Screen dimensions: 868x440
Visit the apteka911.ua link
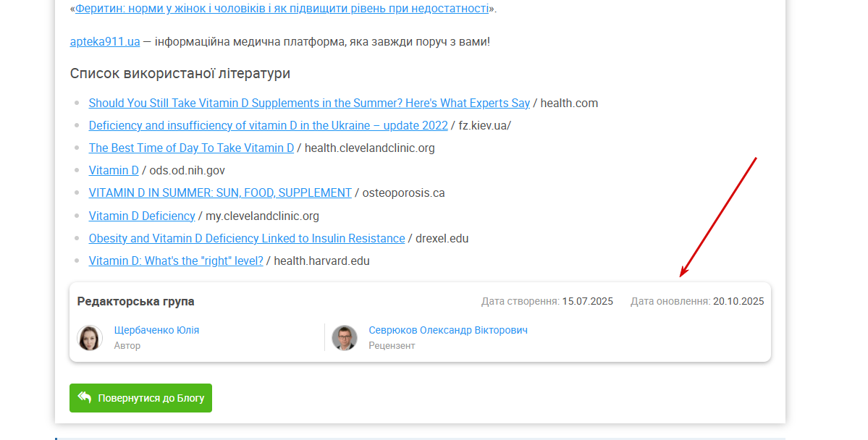point(105,41)
